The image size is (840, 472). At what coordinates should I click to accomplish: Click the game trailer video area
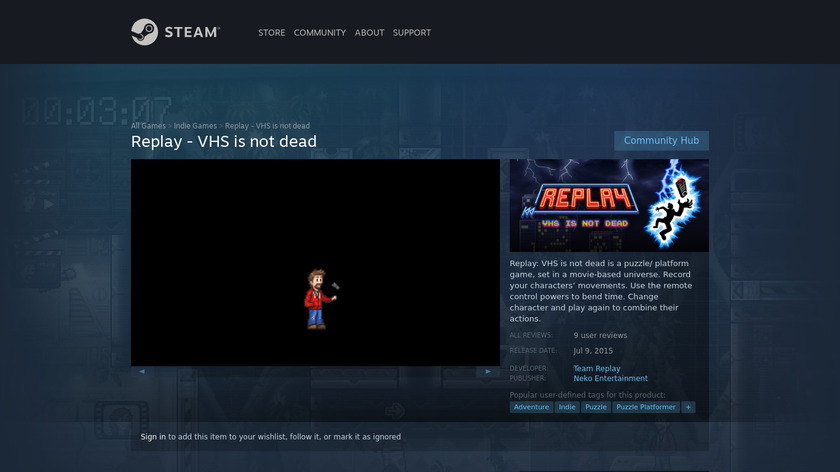(316, 263)
